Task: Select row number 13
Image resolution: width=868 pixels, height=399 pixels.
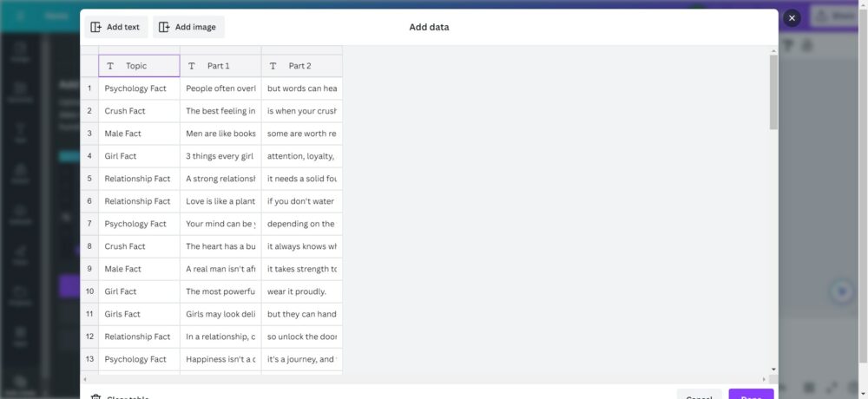Action: pyautogui.click(x=89, y=359)
